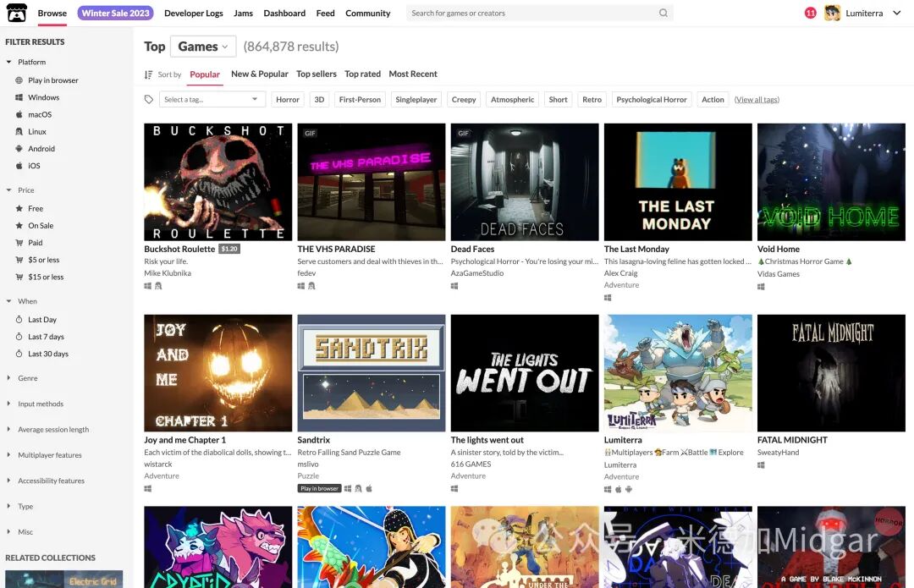Click Windows icon under Dead Faces
This screenshot has width=914, height=588.
coord(454,286)
